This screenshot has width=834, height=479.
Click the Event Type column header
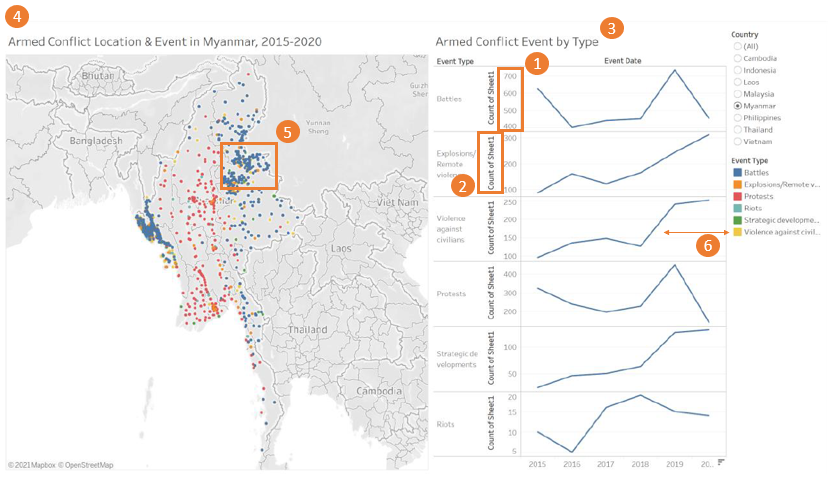click(x=455, y=61)
